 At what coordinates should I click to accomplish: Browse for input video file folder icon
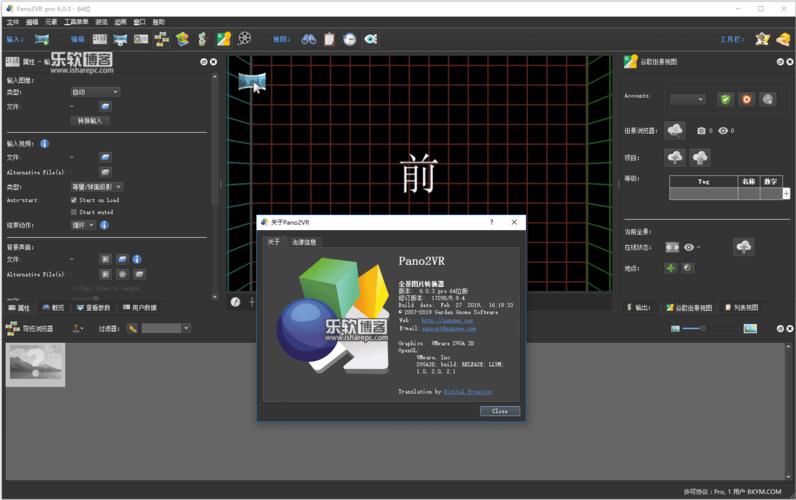tap(105, 157)
